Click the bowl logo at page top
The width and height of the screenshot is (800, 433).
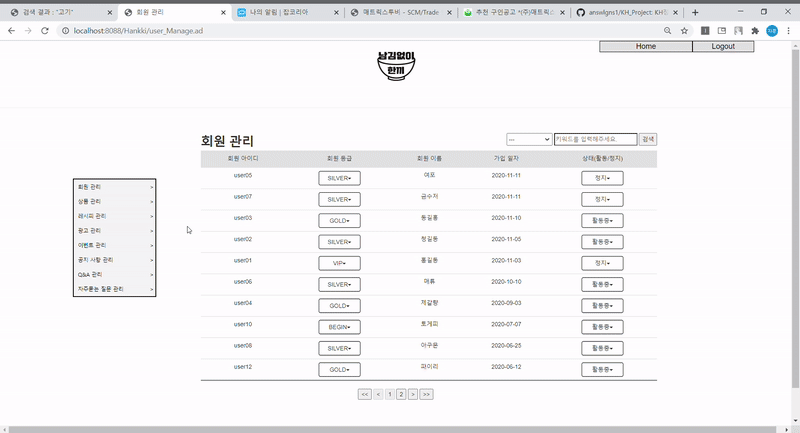pyautogui.click(x=396, y=65)
